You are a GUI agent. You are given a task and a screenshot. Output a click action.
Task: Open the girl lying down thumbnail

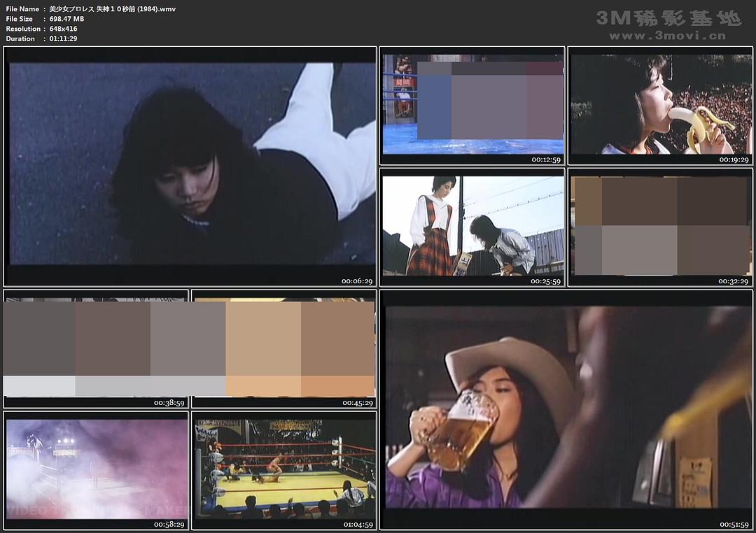click(x=190, y=166)
